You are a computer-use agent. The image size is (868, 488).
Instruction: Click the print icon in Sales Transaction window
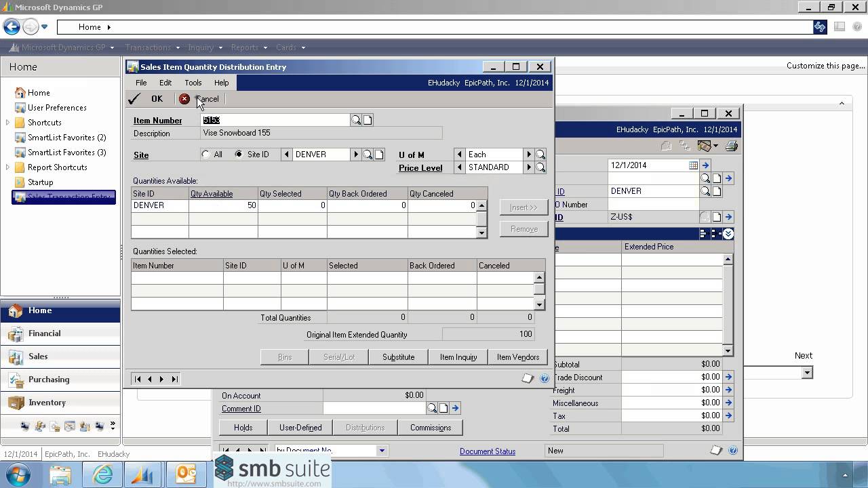(x=732, y=146)
